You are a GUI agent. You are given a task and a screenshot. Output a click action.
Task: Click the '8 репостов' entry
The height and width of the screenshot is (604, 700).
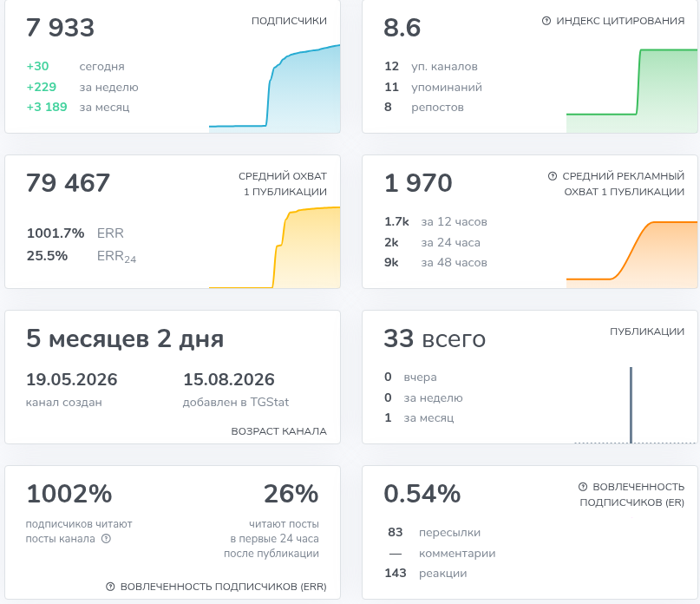[424, 107]
